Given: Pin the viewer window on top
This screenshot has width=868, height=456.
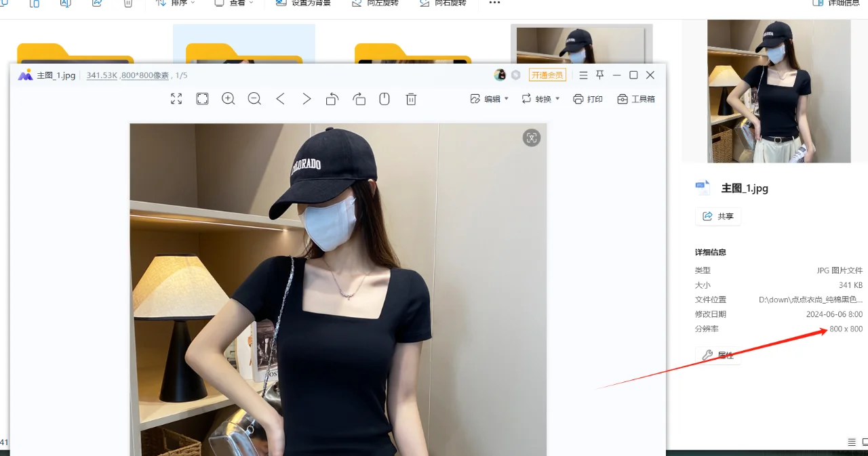Looking at the screenshot, I should [599, 75].
